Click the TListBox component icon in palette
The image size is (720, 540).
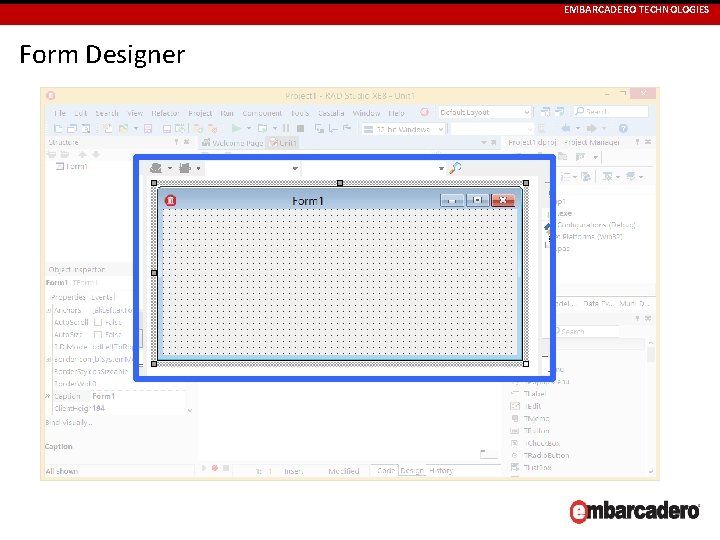[515, 467]
